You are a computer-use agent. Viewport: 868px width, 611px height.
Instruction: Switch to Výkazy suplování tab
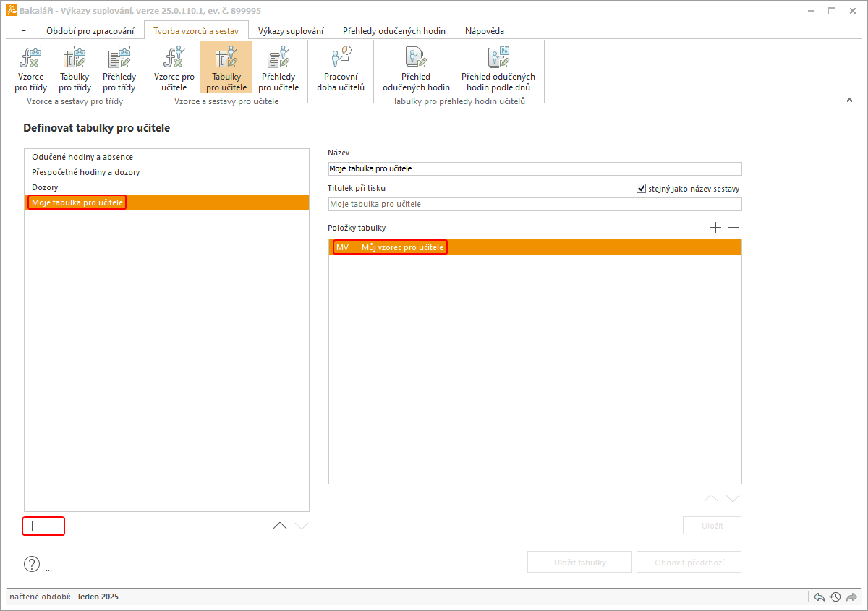pos(291,31)
